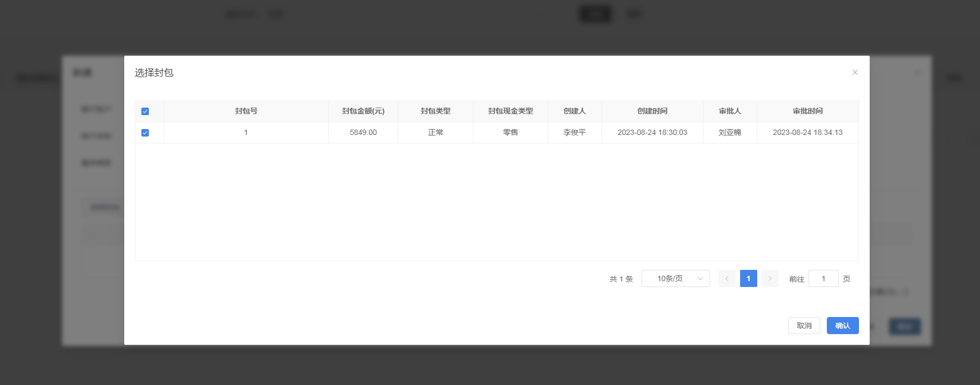Click the 审批人 column header
The image size is (980, 385).
(730, 111)
